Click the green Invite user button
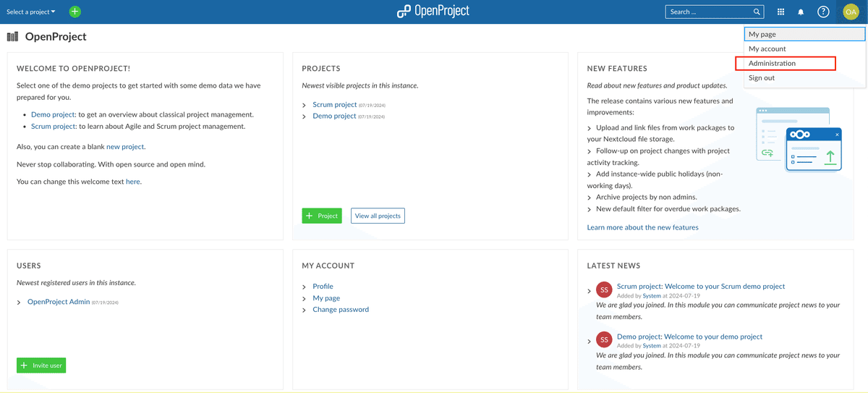 point(41,365)
